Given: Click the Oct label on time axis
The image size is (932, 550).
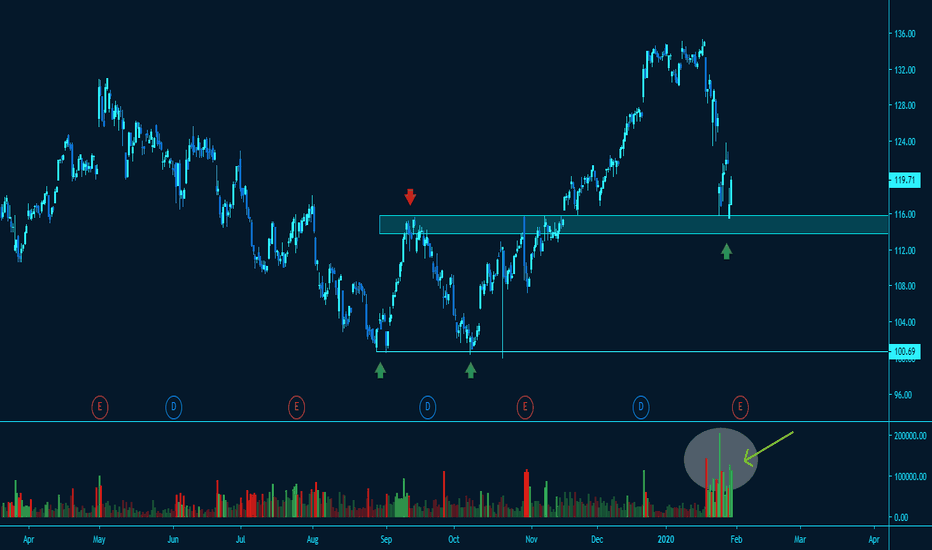Looking at the screenshot, I should (x=454, y=539).
